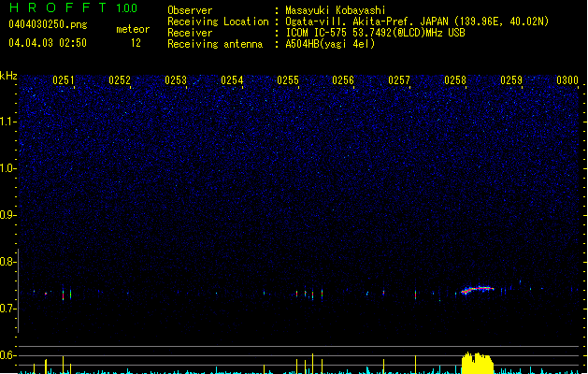
Task: Click the date stamp 04.04.03 02:50
Action: coord(48,43)
